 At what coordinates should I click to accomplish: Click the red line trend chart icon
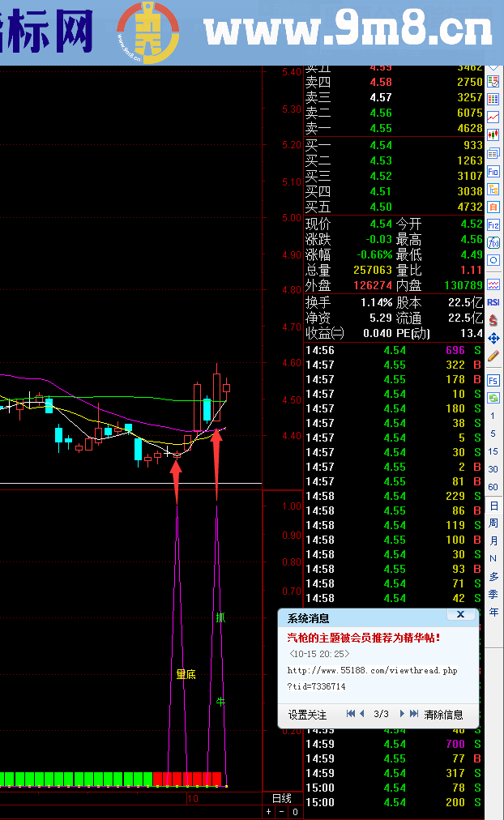pyautogui.click(x=493, y=117)
